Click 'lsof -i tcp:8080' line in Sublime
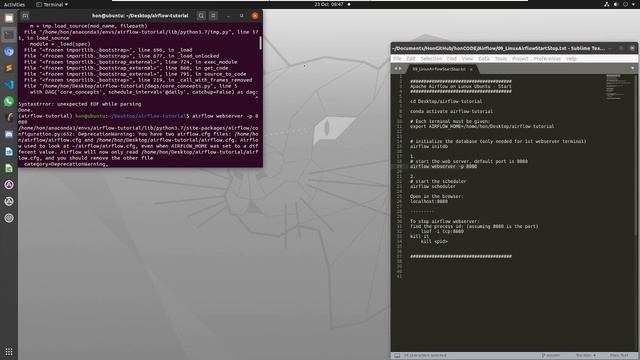Image resolution: width=640 pixels, height=360 pixels. 442,231
